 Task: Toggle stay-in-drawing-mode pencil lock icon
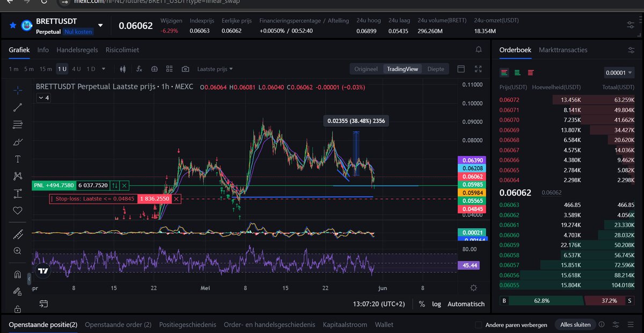[18, 292]
